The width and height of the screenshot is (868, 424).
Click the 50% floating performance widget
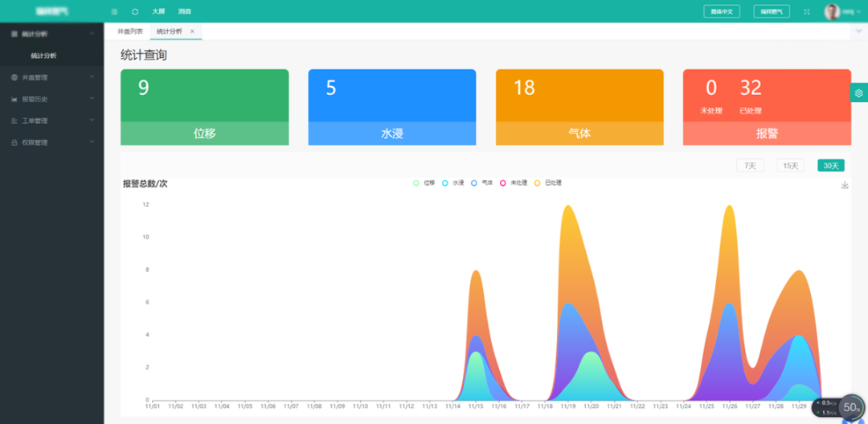pos(850,407)
